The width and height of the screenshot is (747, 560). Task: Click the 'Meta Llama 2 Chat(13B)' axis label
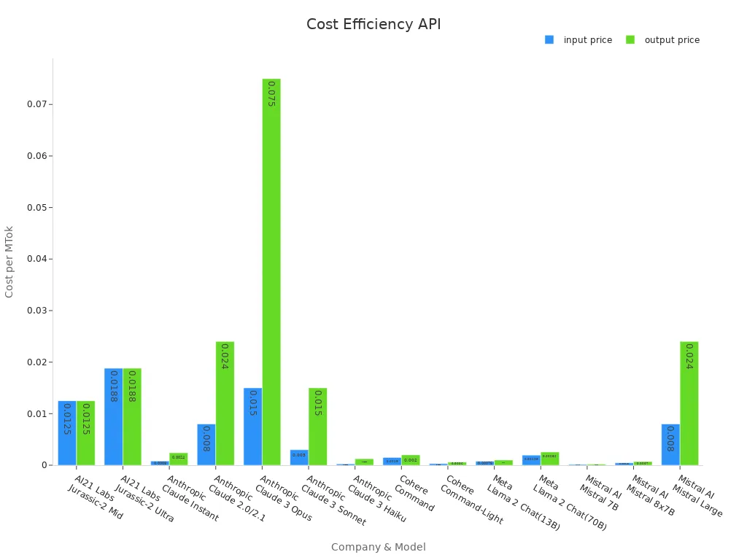(x=523, y=502)
